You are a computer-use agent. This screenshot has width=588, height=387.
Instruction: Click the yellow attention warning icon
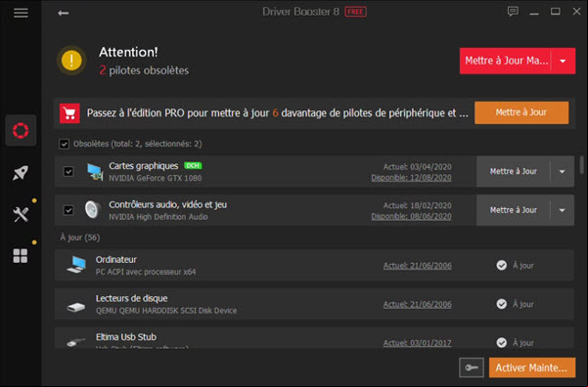click(71, 61)
